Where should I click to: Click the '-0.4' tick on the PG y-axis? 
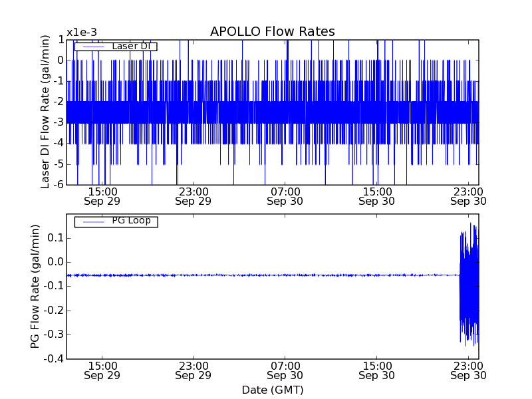(x=54, y=358)
